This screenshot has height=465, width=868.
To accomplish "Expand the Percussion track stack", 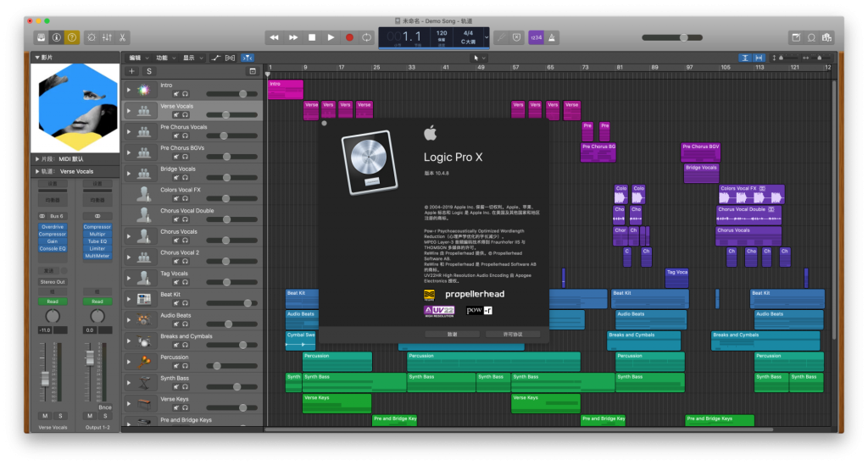I will pyautogui.click(x=129, y=362).
